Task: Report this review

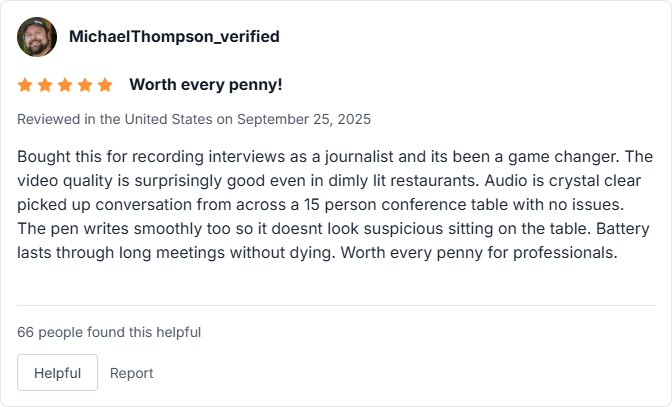Action: pyautogui.click(x=132, y=373)
